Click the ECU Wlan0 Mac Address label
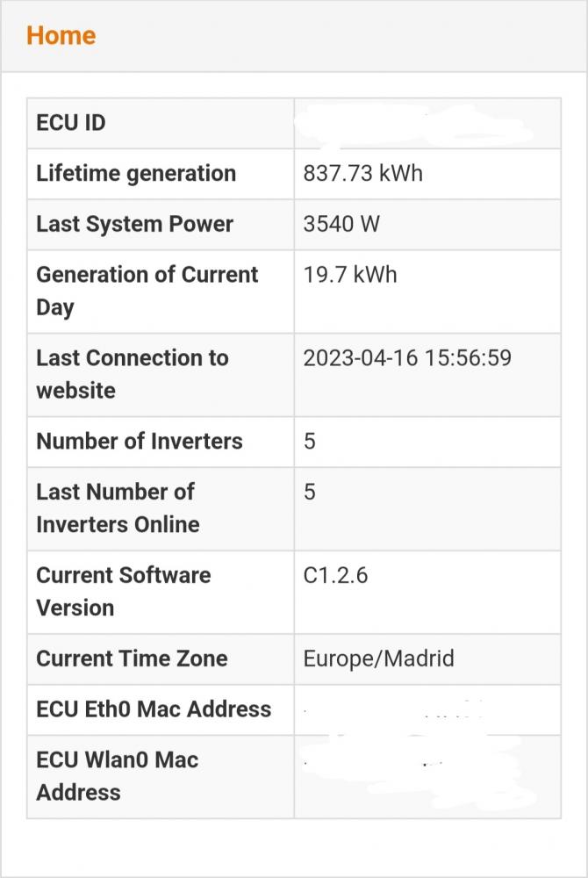Viewport: 588px width, 878px height. 118,776
